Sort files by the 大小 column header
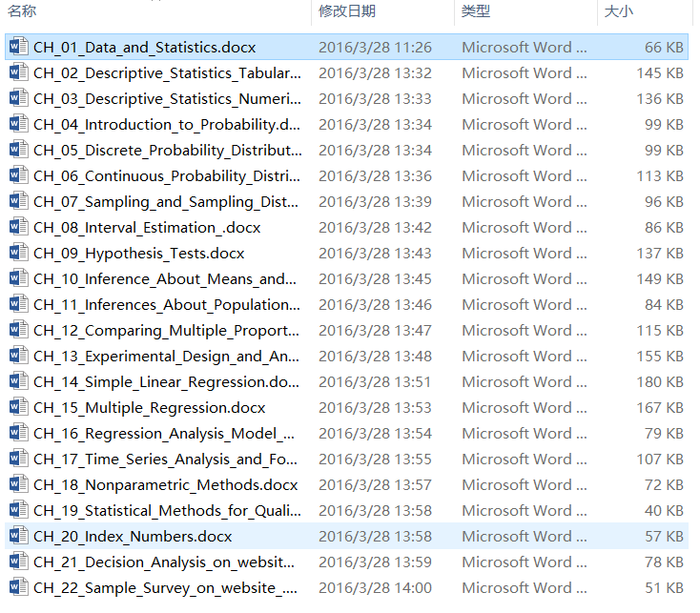This screenshot has height=613, width=700. [x=618, y=11]
